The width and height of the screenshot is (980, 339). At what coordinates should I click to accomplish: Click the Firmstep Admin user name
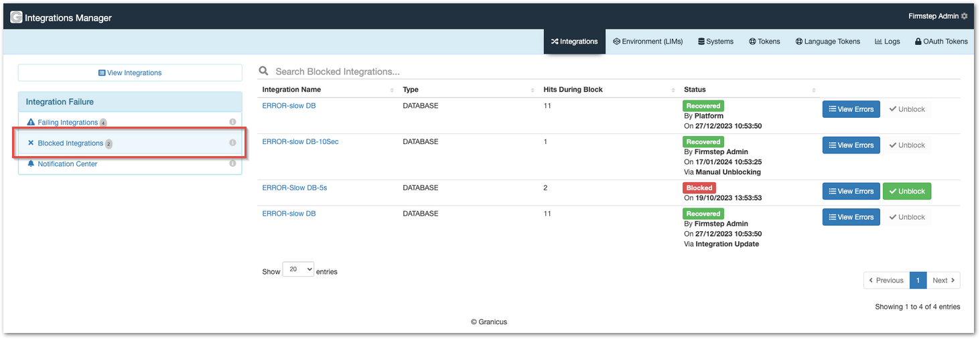point(933,16)
